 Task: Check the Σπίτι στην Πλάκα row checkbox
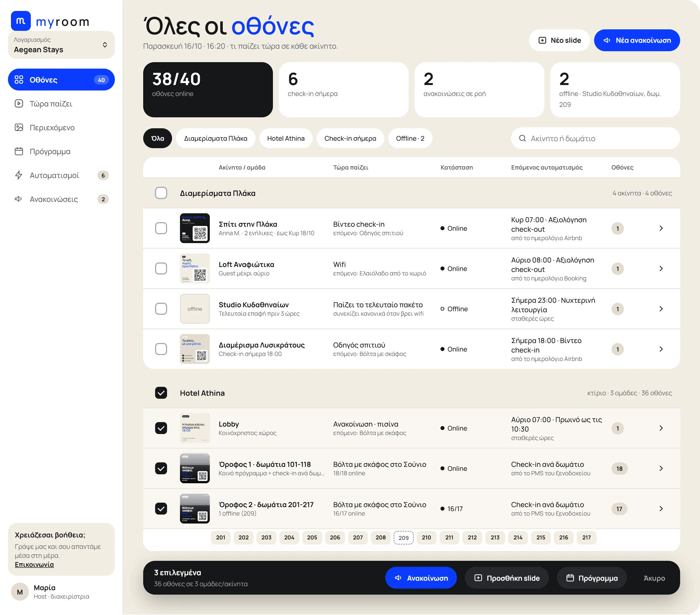point(161,228)
